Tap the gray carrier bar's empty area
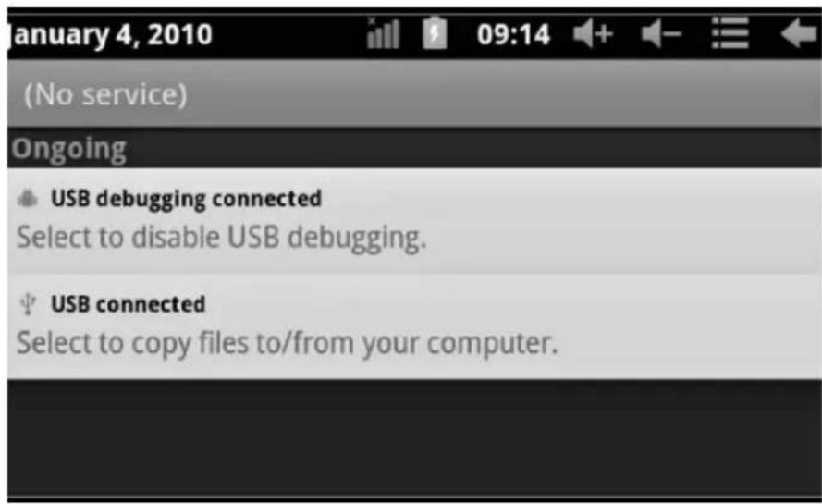 tap(503, 94)
